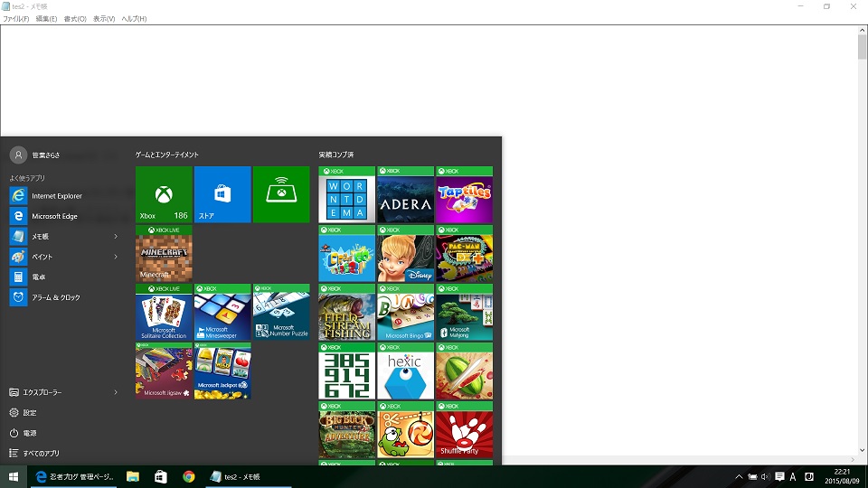Image resolution: width=868 pixels, height=488 pixels.
Task: Click the Notepad scroll down arrow
Action: pos(862,450)
